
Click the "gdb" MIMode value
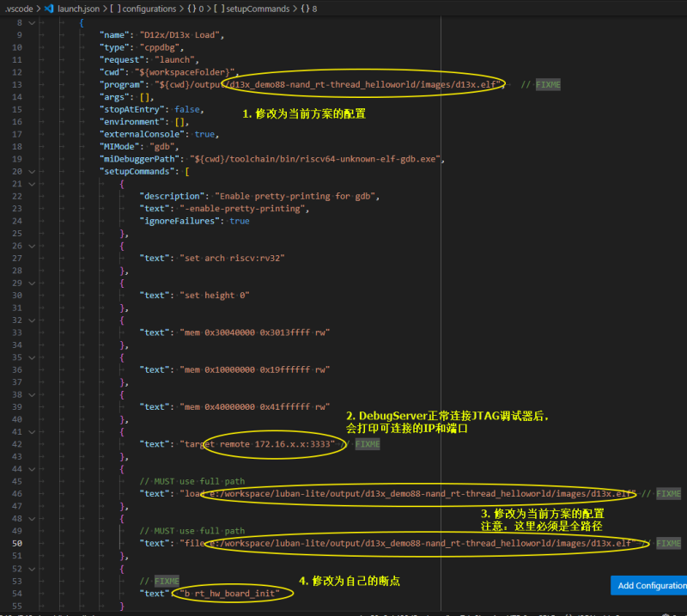tap(162, 146)
